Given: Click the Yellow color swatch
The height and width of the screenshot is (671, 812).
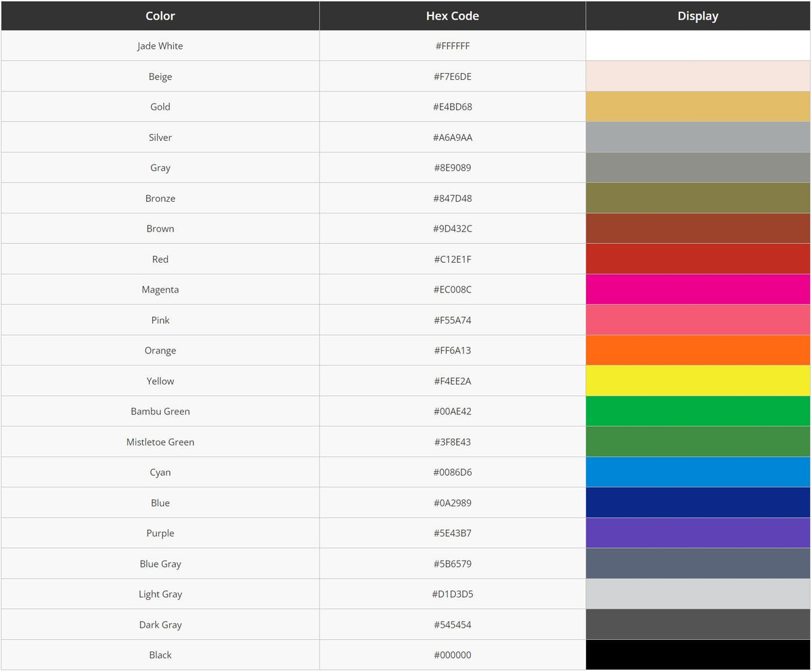Looking at the screenshot, I should [x=698, y=381].
